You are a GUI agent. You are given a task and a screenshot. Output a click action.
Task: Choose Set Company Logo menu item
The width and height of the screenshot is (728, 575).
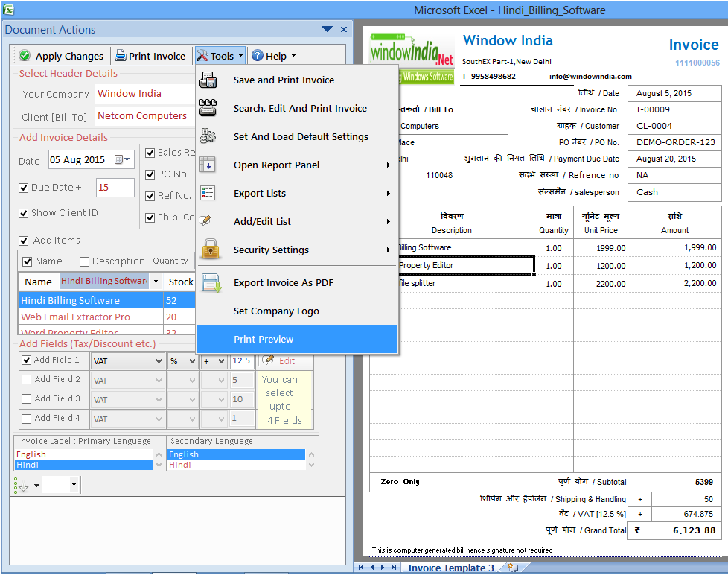pos(297,311)
